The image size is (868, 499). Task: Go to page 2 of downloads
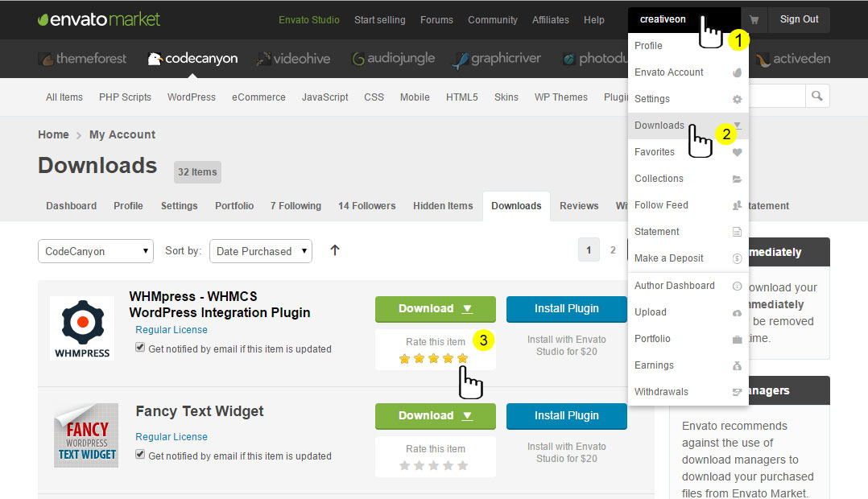pos(613,250)
